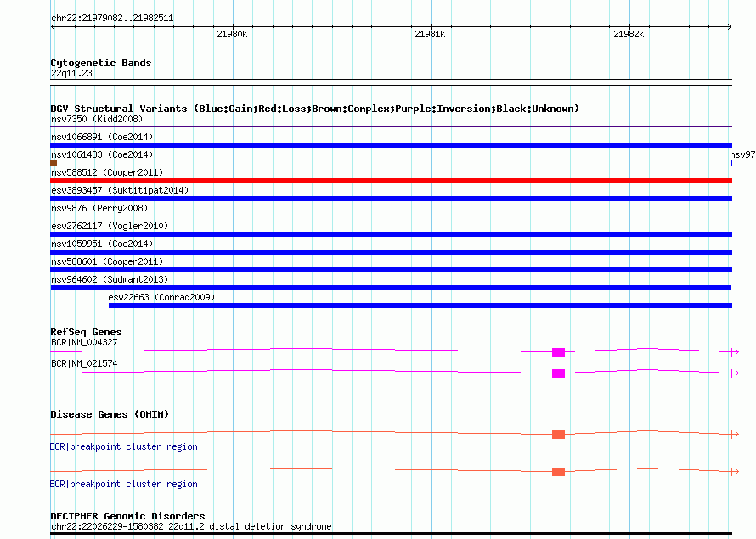Image resolution: width=756 pixels, height=539 pixels.
Task: Click the 22q11.2 distal deletion syndrome label
Action: tap(191, 526)
